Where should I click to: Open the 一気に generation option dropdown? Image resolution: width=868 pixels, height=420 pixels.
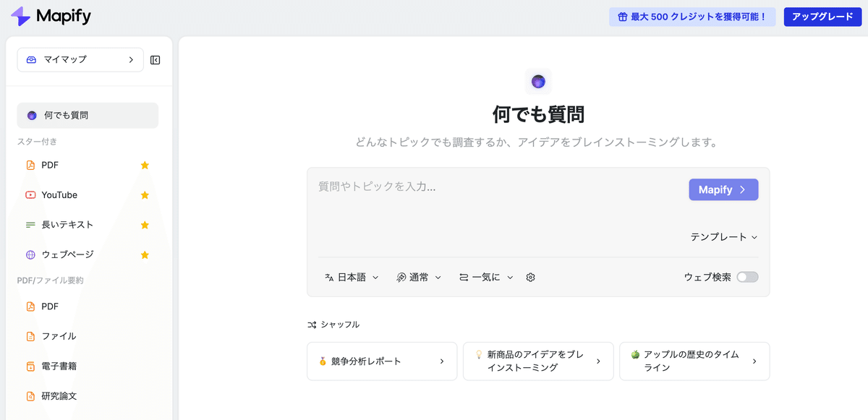(486, 277)
